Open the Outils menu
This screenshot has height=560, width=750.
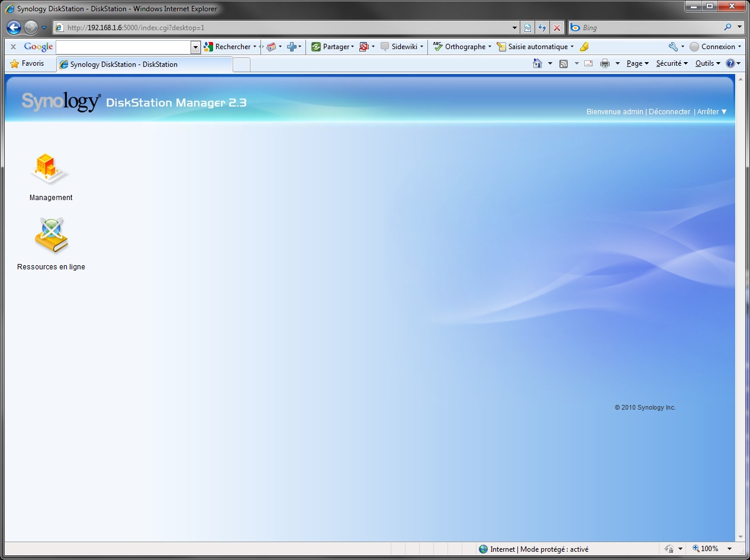(707, 63)
